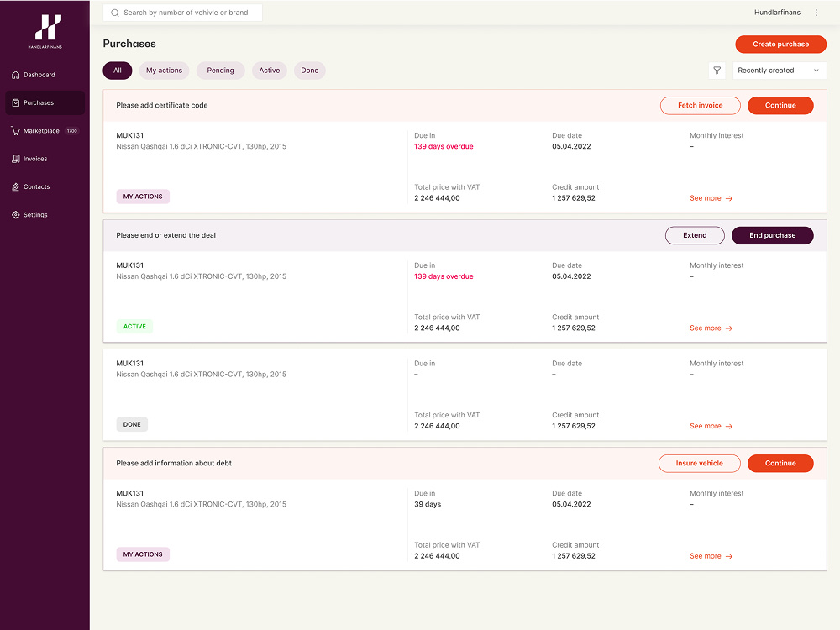Click the Fetch invoice button
The width and height of the screenshot is (840, 630).
tap(701, 106)
